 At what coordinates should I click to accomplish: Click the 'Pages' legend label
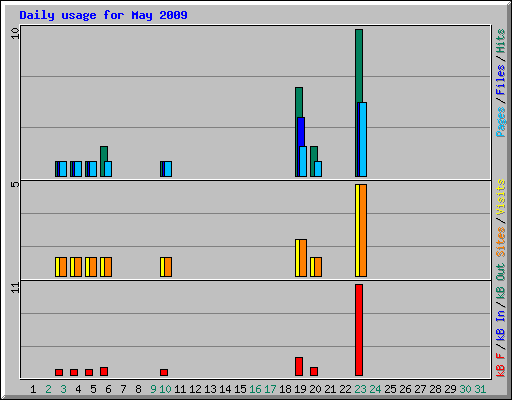click(x=501, y=122)
